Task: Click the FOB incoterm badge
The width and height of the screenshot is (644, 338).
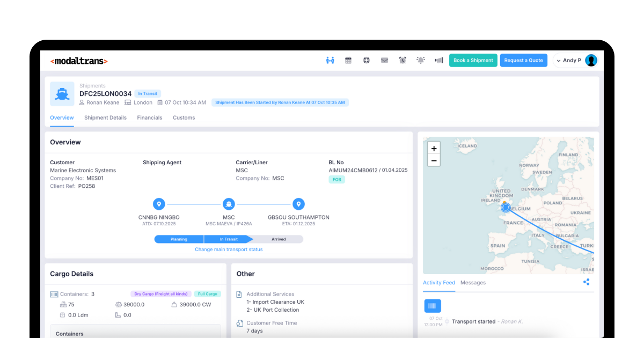Action: [336, 180]
